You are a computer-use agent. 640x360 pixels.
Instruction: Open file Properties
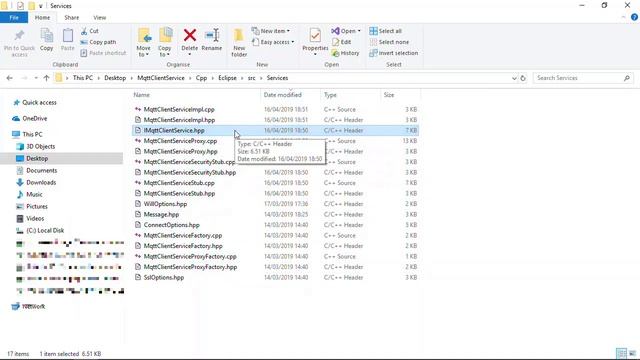pos(315,42)
